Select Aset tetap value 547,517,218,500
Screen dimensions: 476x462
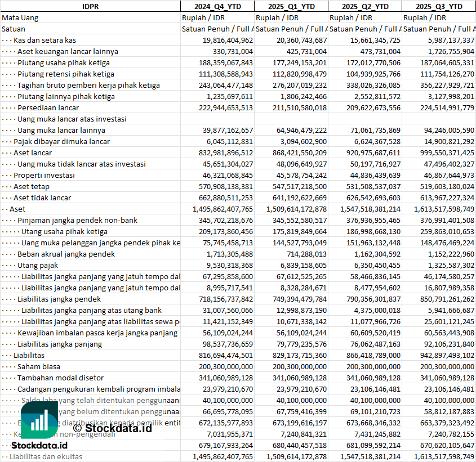(x=299, y=187)
